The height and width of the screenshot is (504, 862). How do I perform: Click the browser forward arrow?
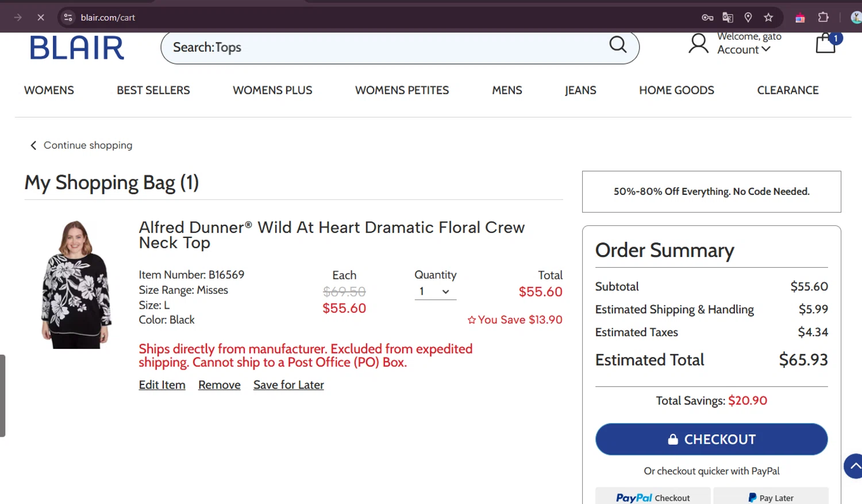tap(18, 17)
